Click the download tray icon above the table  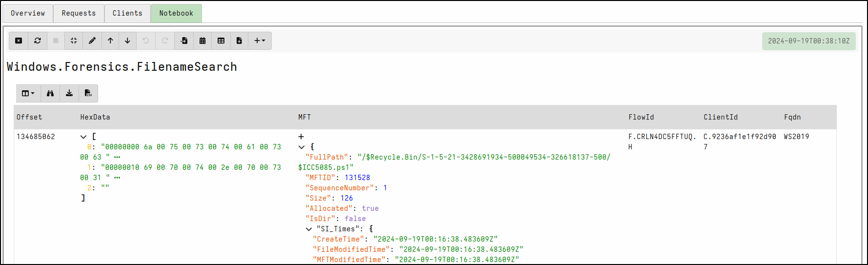click(69, 93)
